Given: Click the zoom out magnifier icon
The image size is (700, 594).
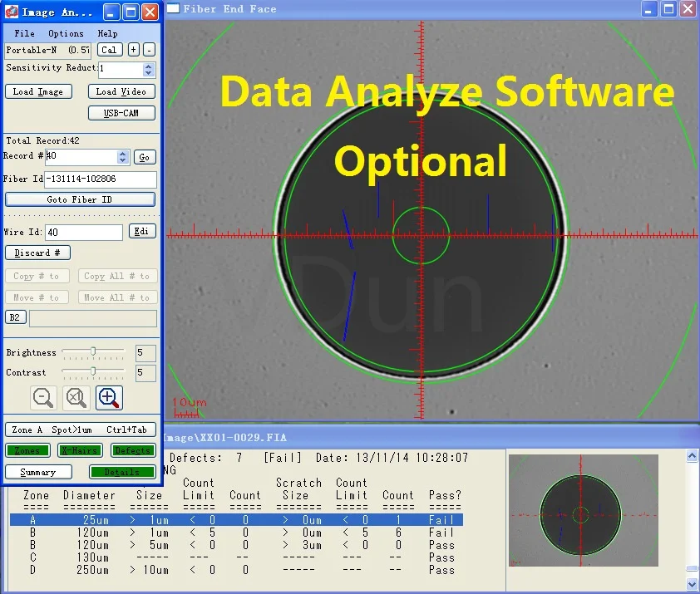Looking at the screenshot, I should [43, 398].
